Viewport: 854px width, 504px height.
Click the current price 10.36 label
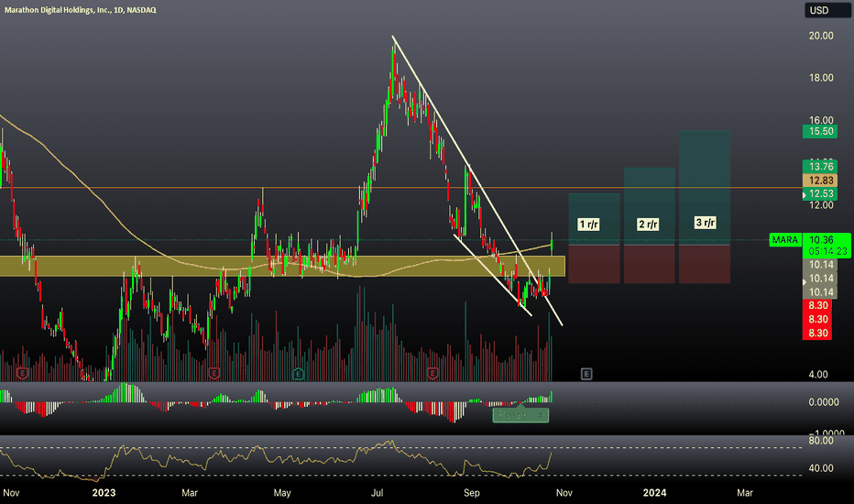coord(821,240)
